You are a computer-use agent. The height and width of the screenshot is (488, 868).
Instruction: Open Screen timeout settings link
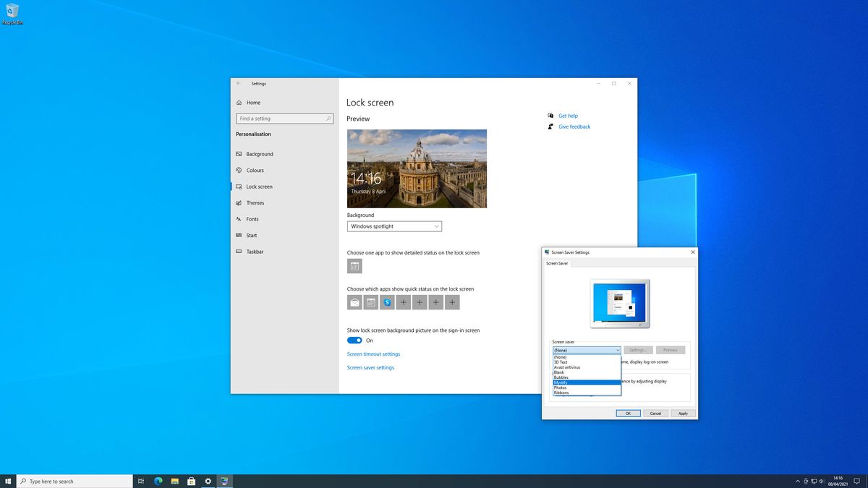tap(373, 354)
